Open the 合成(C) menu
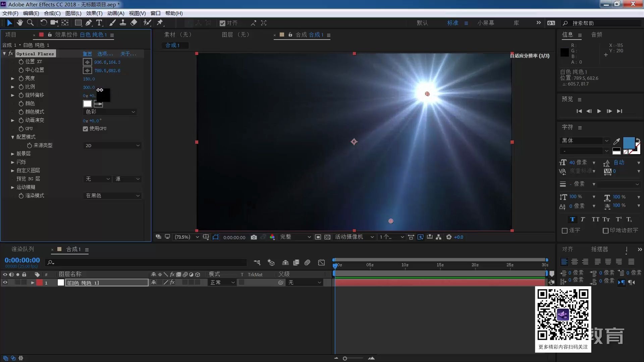This screenshot has width=644, height=362. click(52, 13)
